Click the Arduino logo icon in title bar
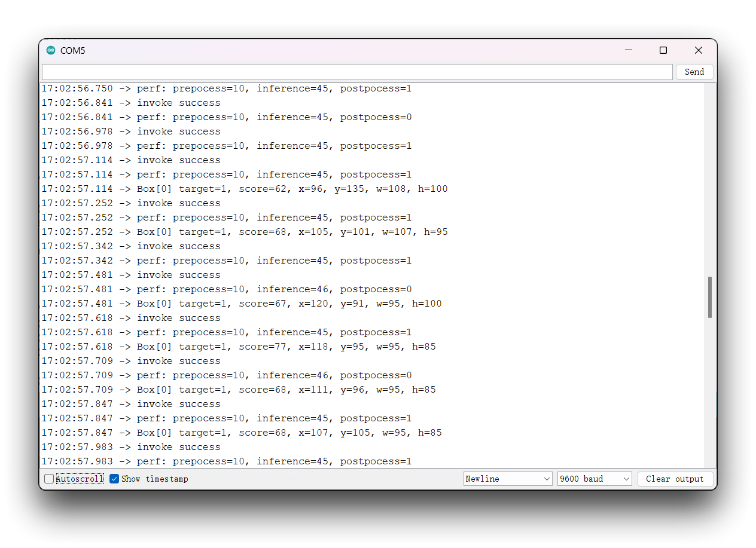The width and height of the screenshot is (756, 548). tap(51, 50)
